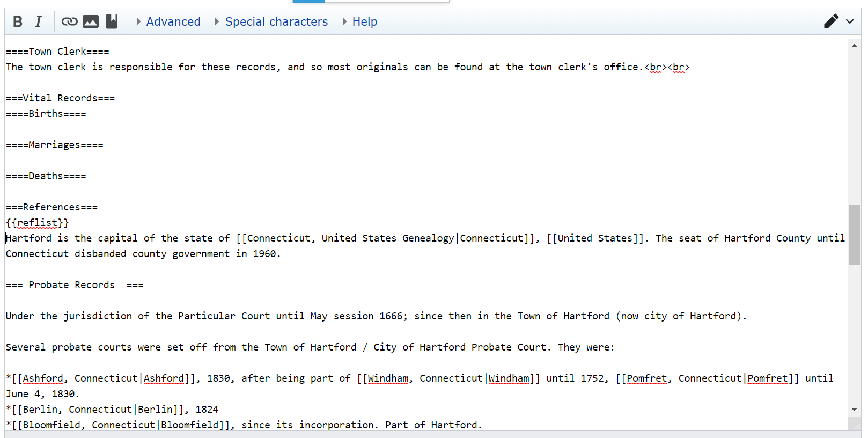Apply italic formatting
This screenshot has height=438, width=868.
[38, 21]
